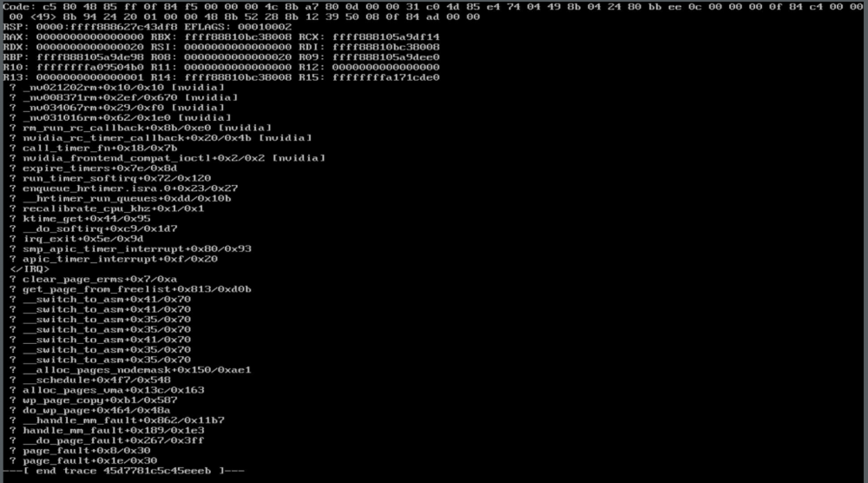Image resolution: width=868 pixels, height=483 pixels.
Task: Select the __hrtimer_run_queues trace line
Action: click(120, 198)
